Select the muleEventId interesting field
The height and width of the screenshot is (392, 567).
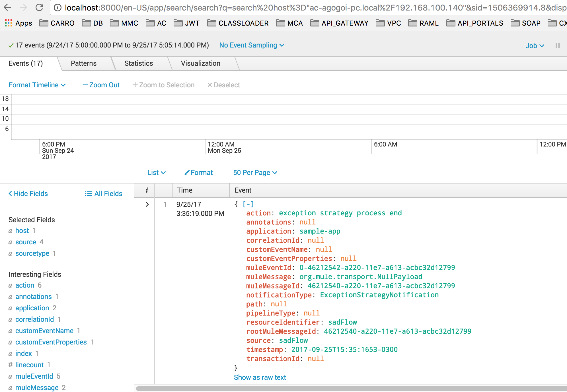click(34, 376)
